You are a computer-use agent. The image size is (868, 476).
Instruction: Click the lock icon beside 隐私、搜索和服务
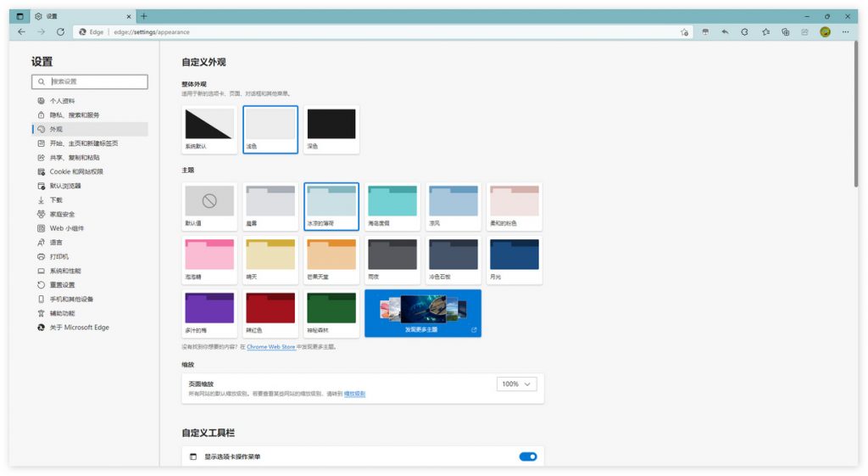coord(41,115)
